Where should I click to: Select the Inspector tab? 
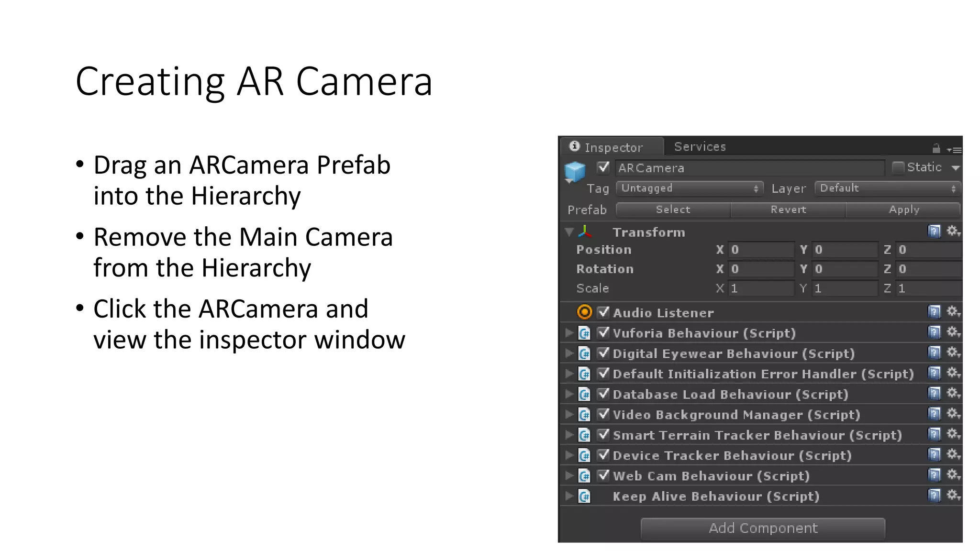tap(612, 147)
